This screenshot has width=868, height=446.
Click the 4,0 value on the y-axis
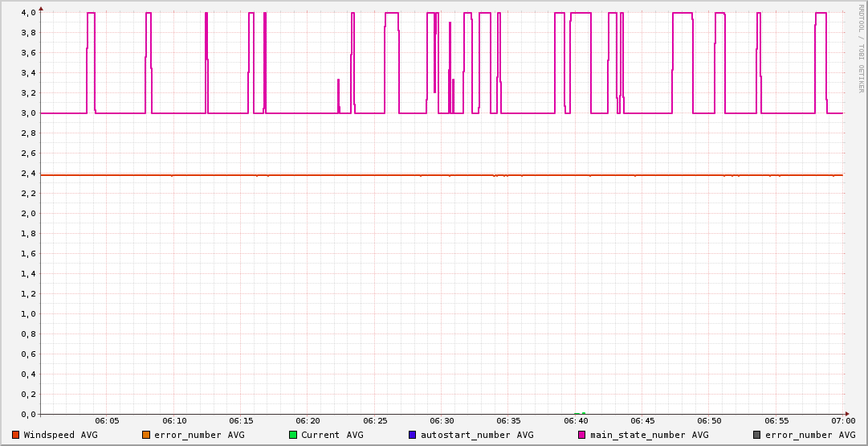[x=28, y=13]
